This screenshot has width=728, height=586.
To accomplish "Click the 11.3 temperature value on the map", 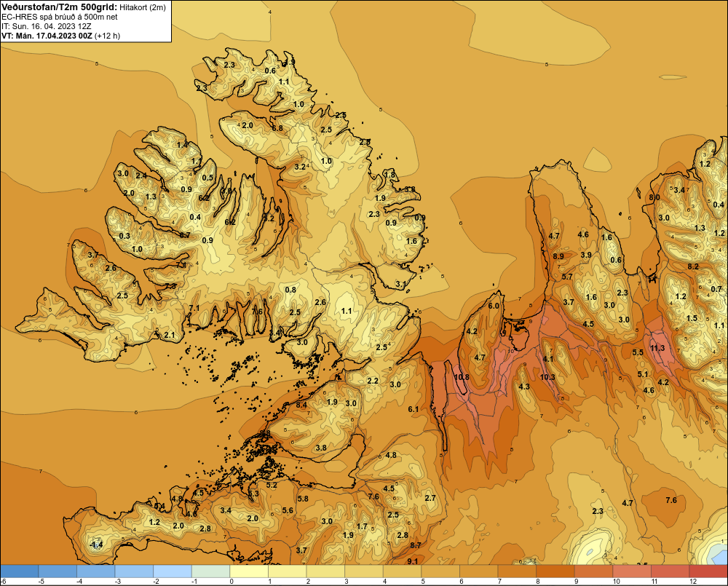I will (657, 348).
